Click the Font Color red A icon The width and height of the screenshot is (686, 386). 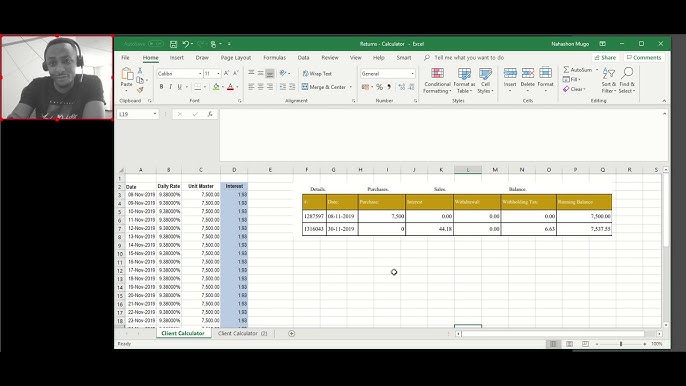tap(231, 87)
